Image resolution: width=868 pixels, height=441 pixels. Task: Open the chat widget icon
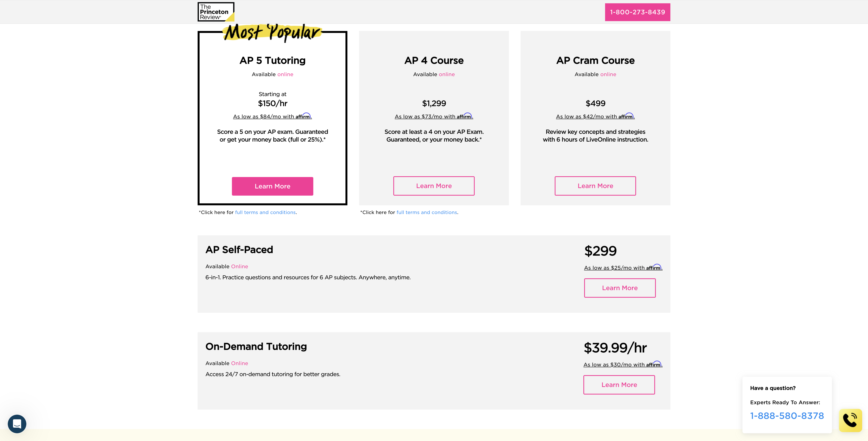(17, 424)
